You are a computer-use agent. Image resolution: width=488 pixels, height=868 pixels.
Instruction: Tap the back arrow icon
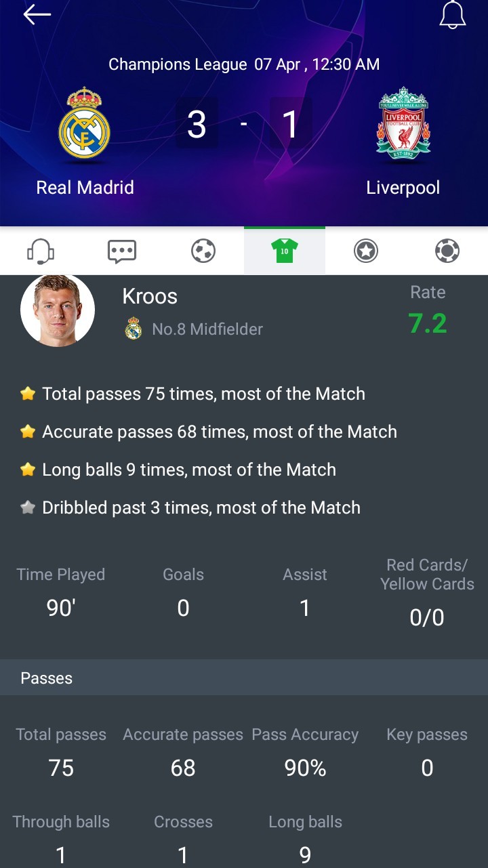click(37, 15)
